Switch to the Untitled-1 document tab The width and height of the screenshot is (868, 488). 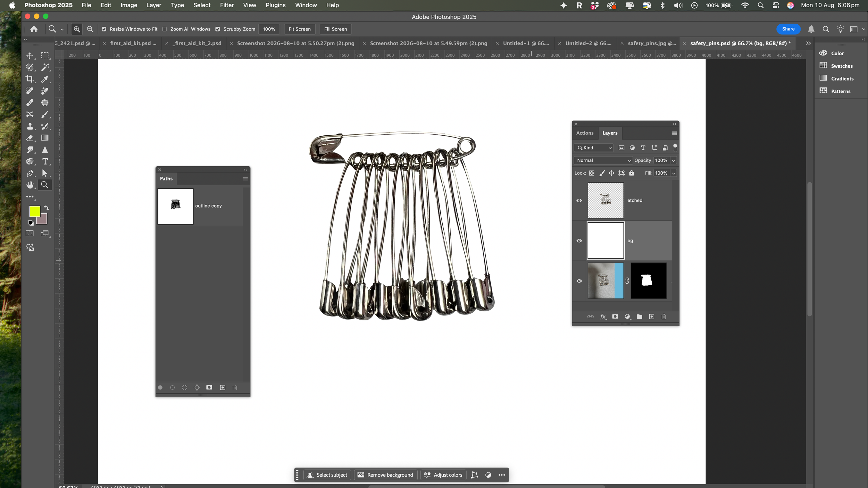(526, 43)
